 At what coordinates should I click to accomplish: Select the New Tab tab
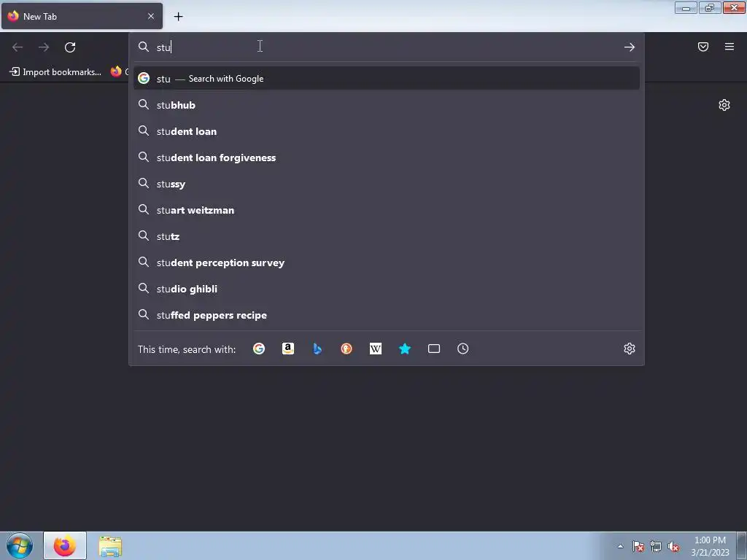click(82, 16)
